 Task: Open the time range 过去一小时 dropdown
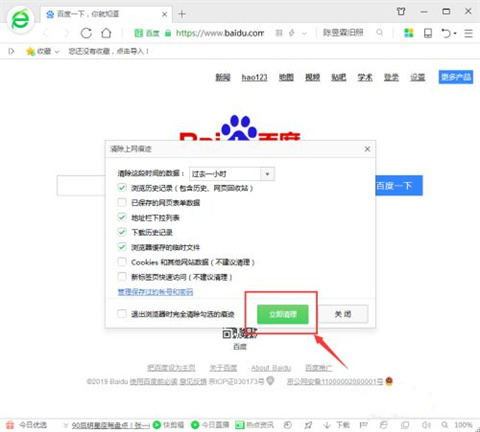pyautogui.click(x=232, y=174)
